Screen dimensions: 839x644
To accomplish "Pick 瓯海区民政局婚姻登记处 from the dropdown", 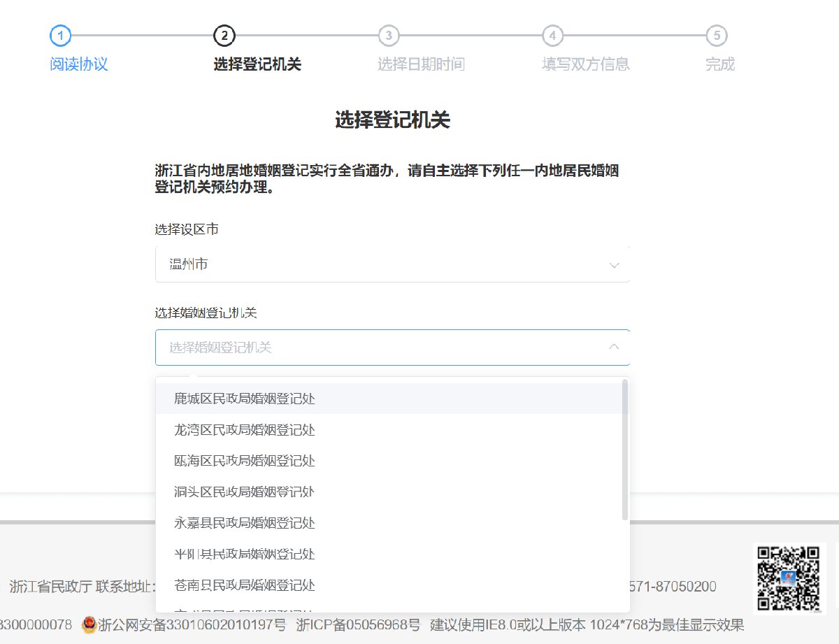I will pos(245,461).
